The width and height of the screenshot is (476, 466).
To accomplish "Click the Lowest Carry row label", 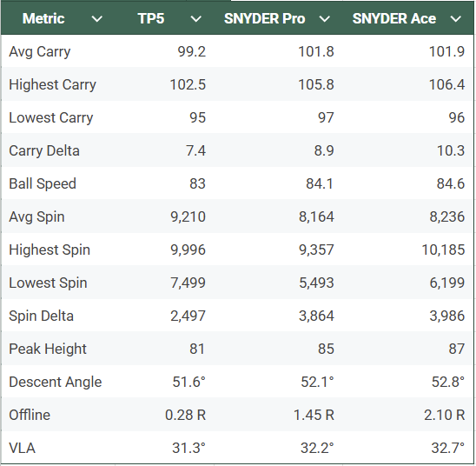I will [51, 118].
